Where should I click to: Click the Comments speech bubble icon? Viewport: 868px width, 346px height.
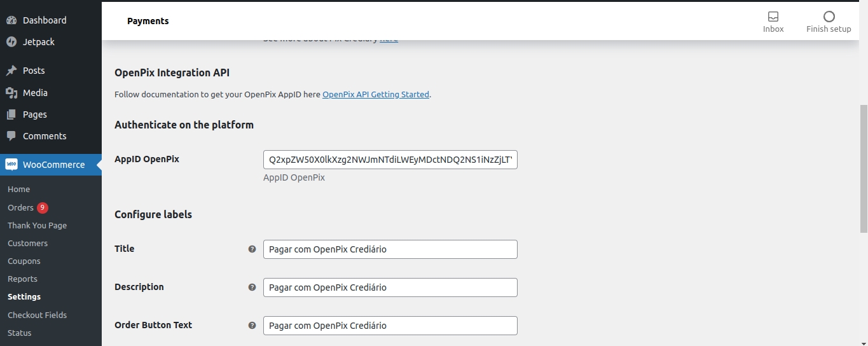(x=11, y=136)
